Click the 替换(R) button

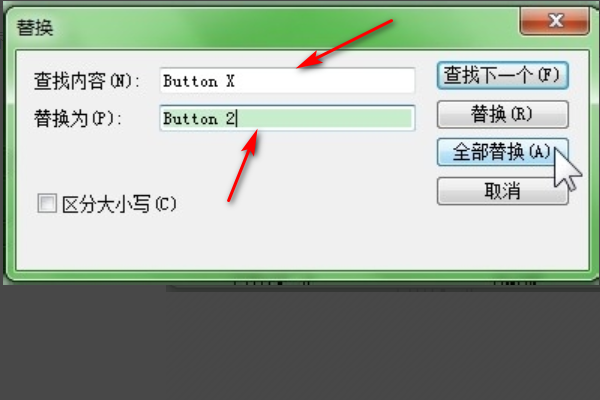(502, 114)
